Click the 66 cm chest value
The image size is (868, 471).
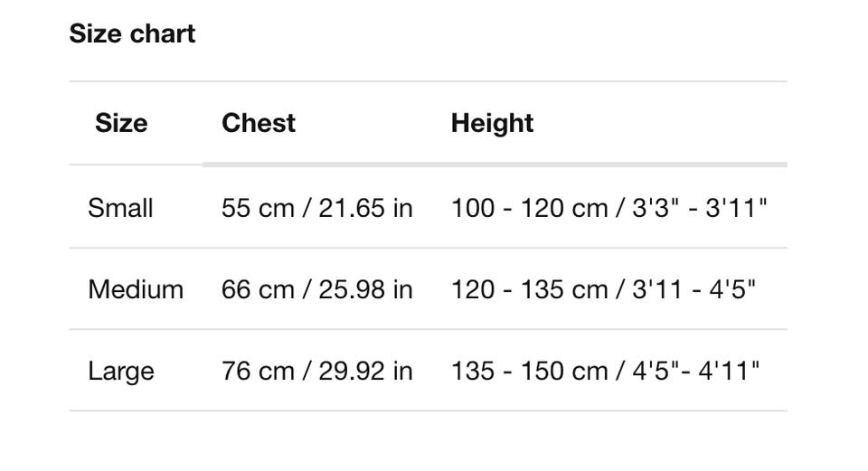pyautogui.click(x=258, y=289)
